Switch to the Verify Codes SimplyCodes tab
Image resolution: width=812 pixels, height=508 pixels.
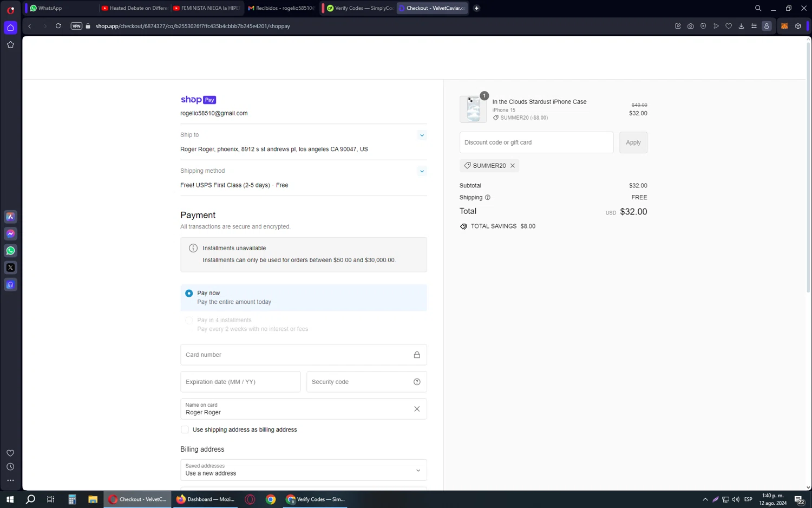click(x=359, y=8)
